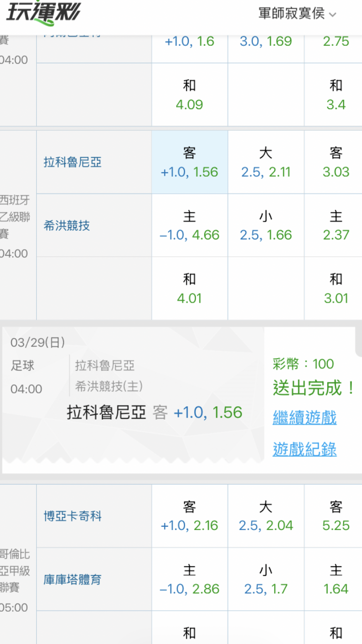Viewport: 362px width, 644px height.
Task: Pick 客 5.25 moneyline for 博亞卡奇科
Action: [335, 516]
